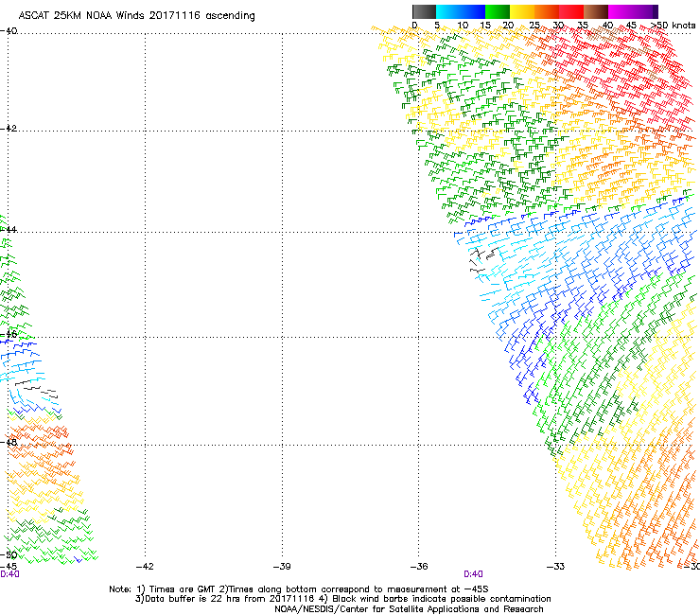Pick the orange 25-30 knots color band
Viewport: 700px width, 615px height.
pyautogui.click(x=547, y=11)
